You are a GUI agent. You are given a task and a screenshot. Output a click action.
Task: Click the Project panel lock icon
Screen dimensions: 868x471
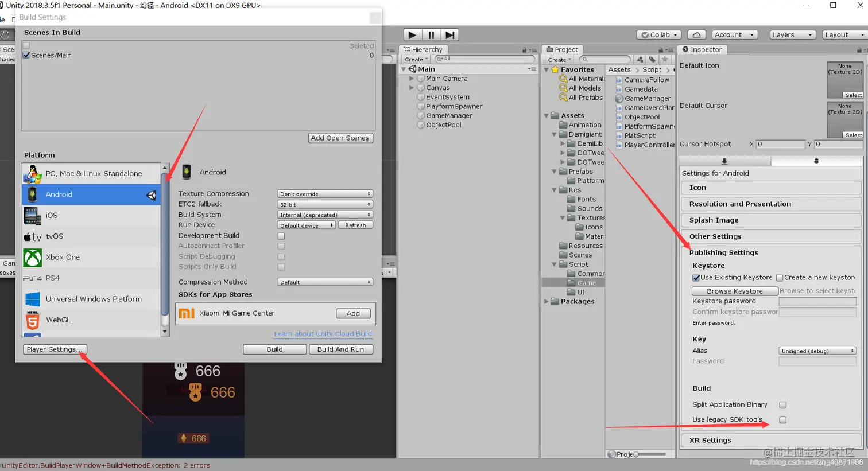(661, 50)
